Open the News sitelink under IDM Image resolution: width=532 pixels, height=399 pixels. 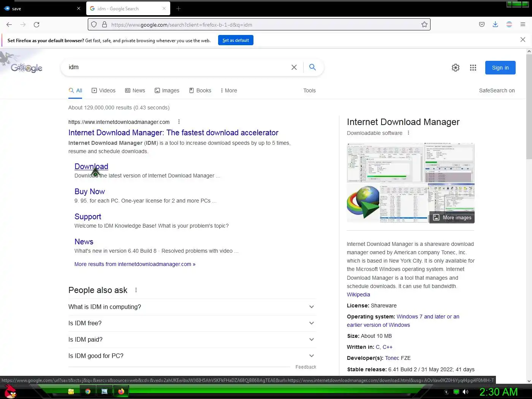84,242
